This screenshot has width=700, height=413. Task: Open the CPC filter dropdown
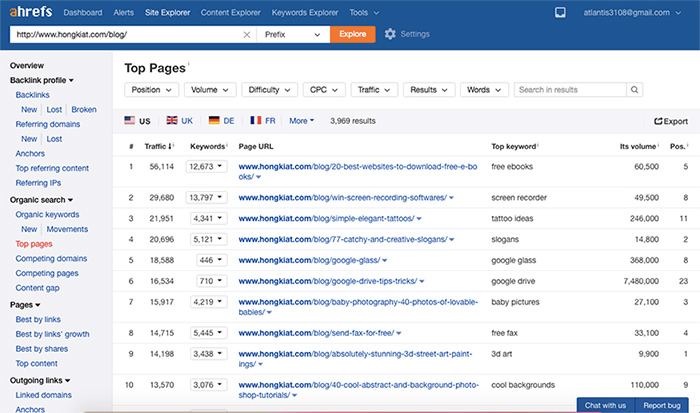pos(324,90)
